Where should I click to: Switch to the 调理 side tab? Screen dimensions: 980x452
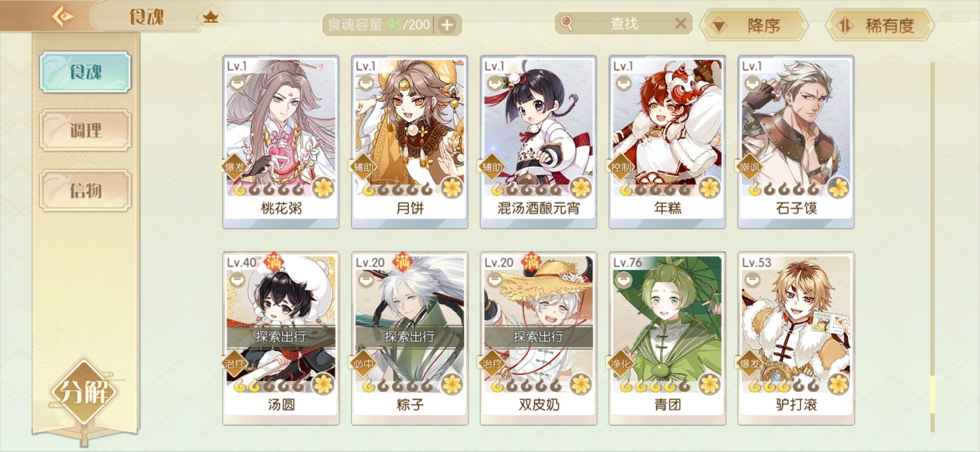[85, 131]
